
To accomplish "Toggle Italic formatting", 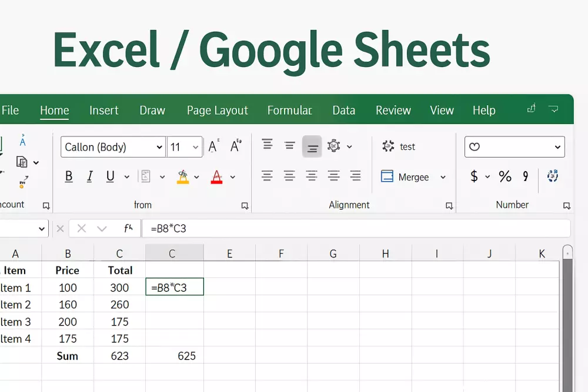I will pyautogui.click(x=89, y=176).
